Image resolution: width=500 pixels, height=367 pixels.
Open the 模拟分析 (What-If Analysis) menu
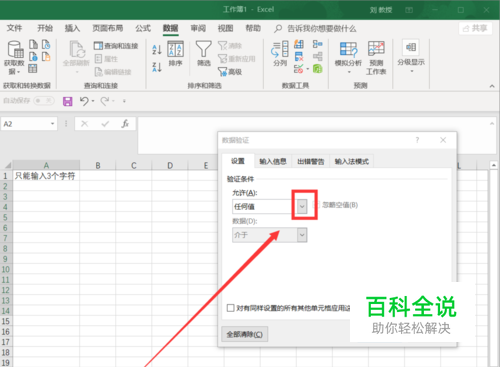tap(348, 57)
